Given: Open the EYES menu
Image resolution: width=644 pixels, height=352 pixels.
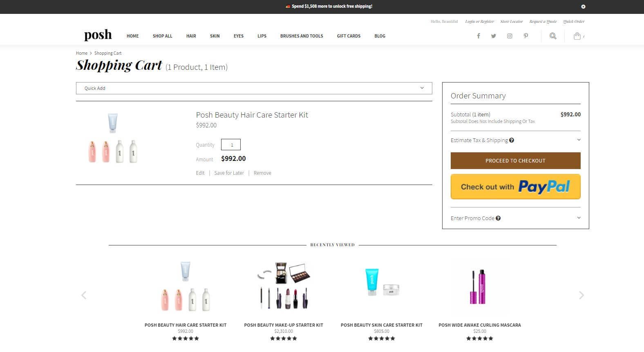Looking at the screenshot, I should coord(239,36).
